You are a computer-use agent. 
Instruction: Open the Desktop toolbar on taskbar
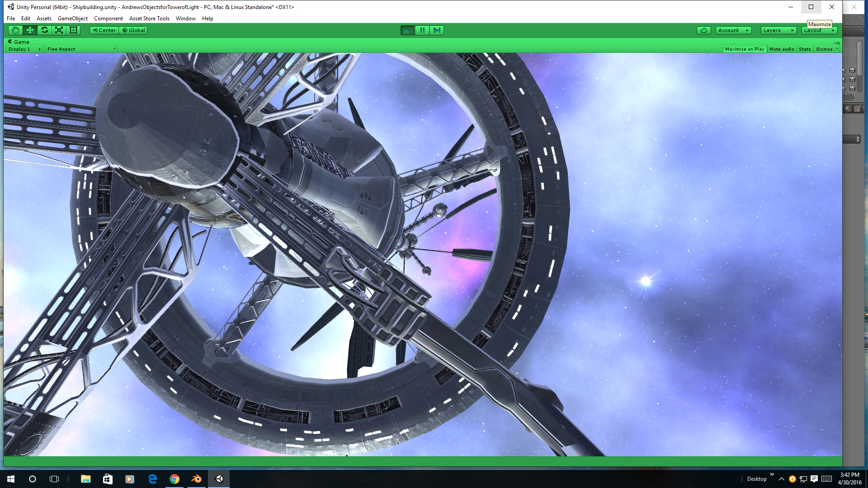[x=756, y=479]
